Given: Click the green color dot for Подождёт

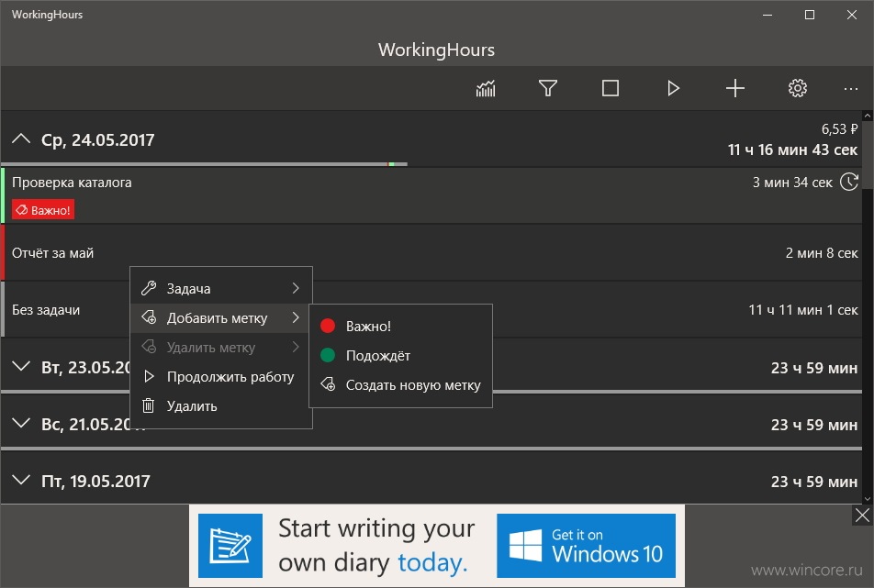Looking at the screenshot, I should (x=328, y=355).
